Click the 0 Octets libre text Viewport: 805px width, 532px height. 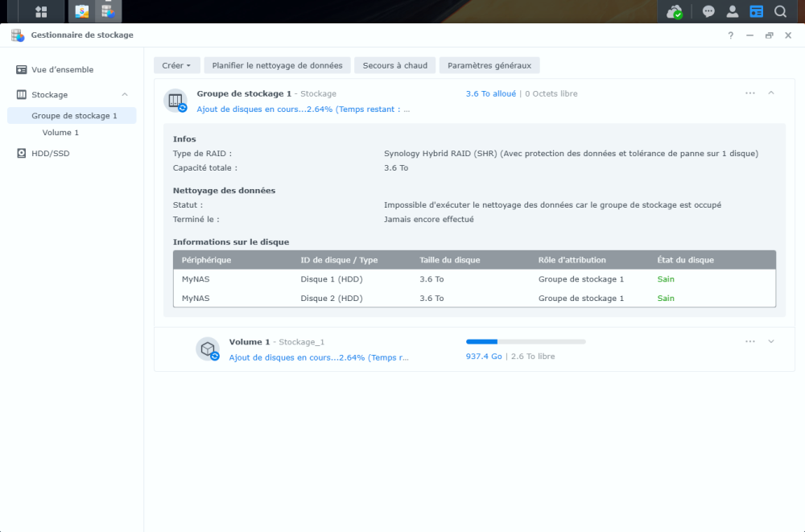pos(551,93)
